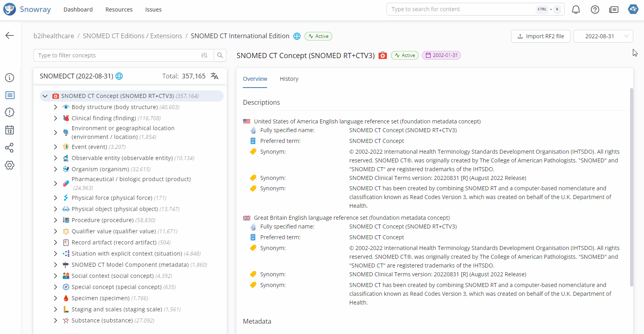Image resolution: width=644 pixels, height=334 pixels.
Task: Open the calendar icon in left sidebar
Action: point(10,130)
